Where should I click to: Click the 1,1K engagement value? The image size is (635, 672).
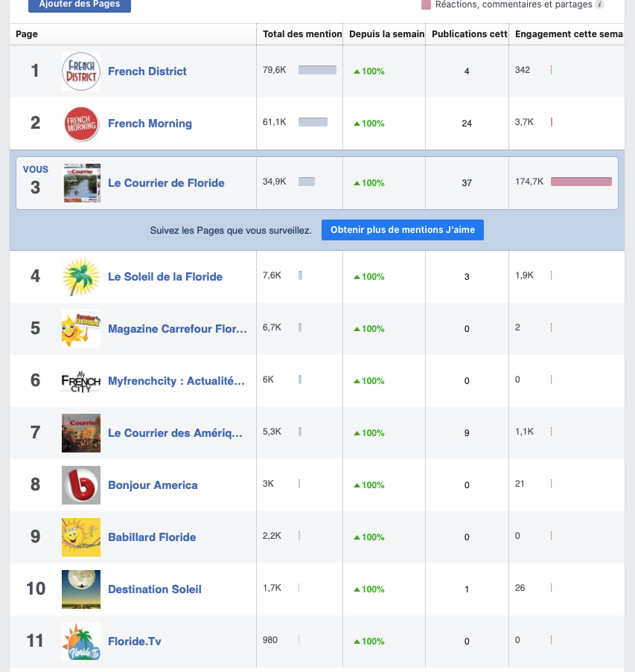click(x=524, y=432)
